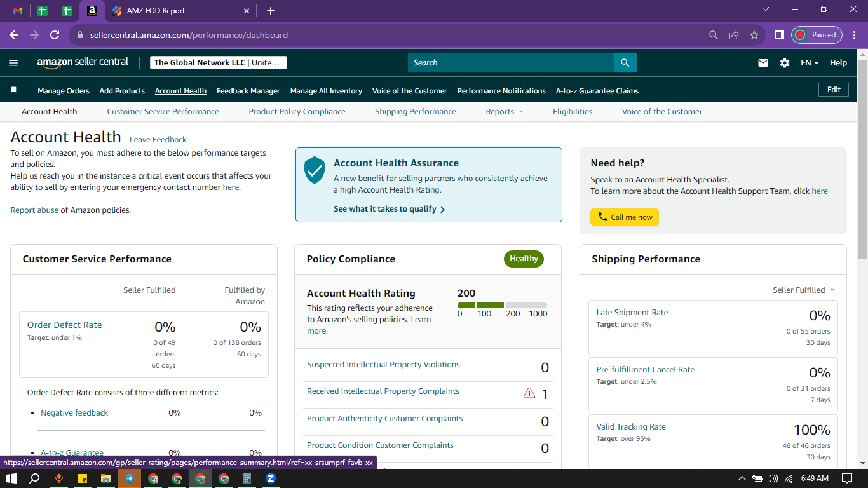The height and width of the screenshot is (488, 868).
Task: Open A-to-z Guarantee Claims
Action: click(597, 91)
